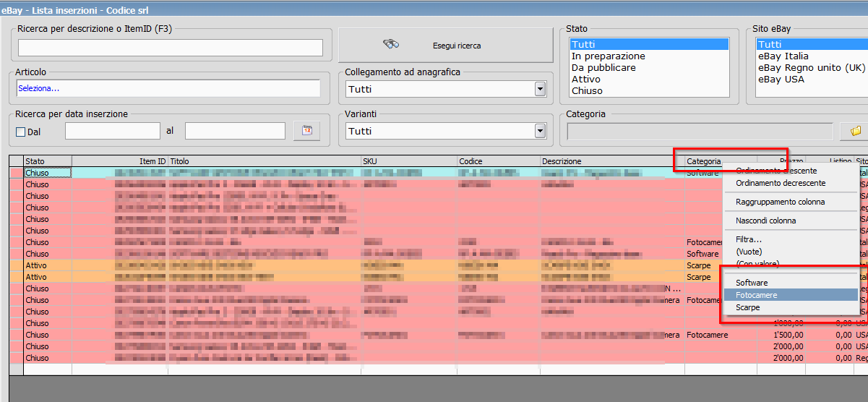Select Tutti in Sito eBay list
Image resolution: width=868 pixels, height=402 pixels.
click(x=812, y=44)
